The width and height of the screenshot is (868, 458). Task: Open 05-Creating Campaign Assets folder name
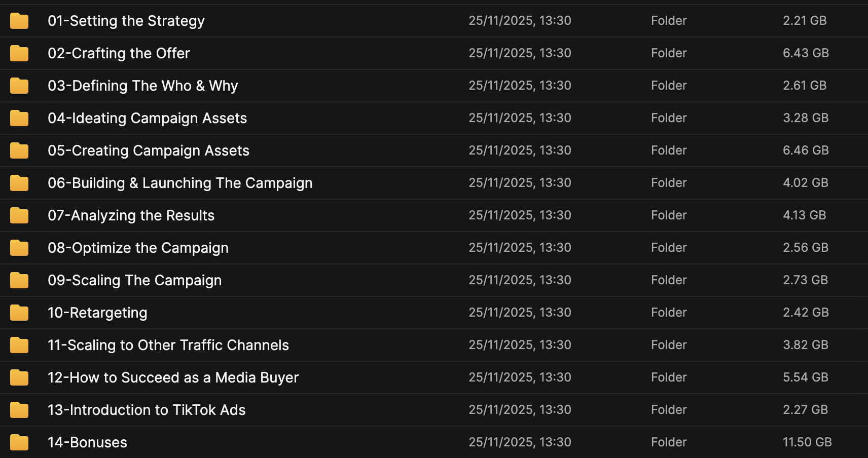[x=148, y=150]
